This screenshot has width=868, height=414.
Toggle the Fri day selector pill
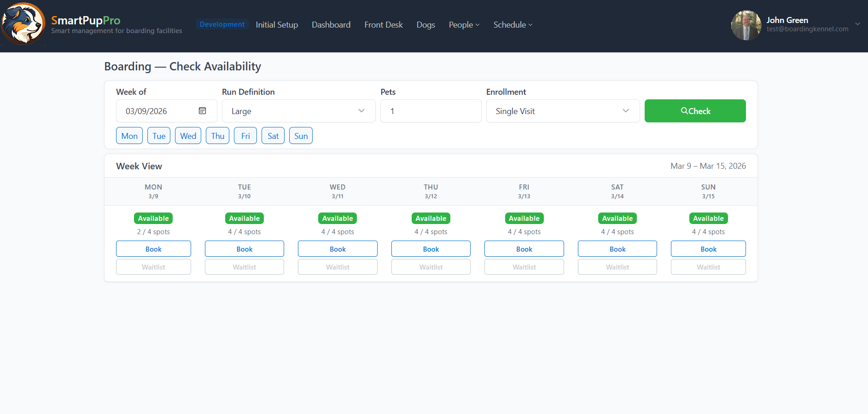pyautogui.click(x=245, y=135)
